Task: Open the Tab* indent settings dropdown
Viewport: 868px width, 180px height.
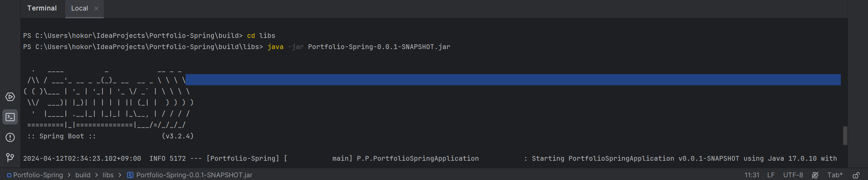Action: (835, 175)
